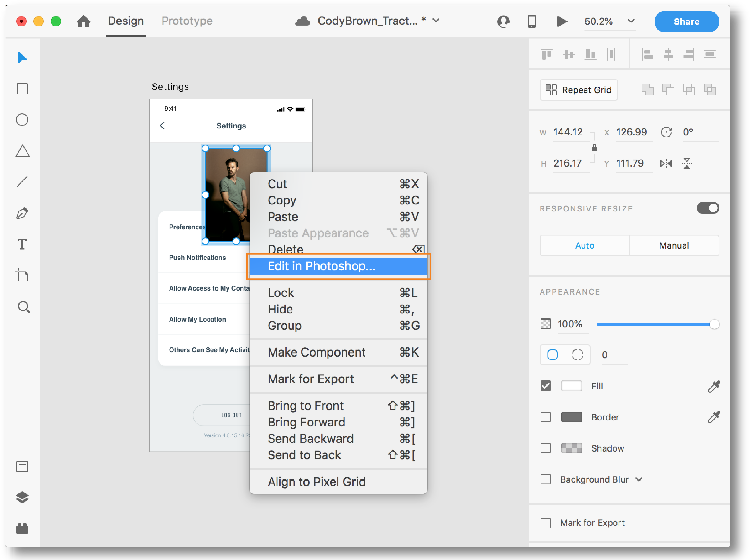Enable the Shadow checkbox

pos(546,448)
